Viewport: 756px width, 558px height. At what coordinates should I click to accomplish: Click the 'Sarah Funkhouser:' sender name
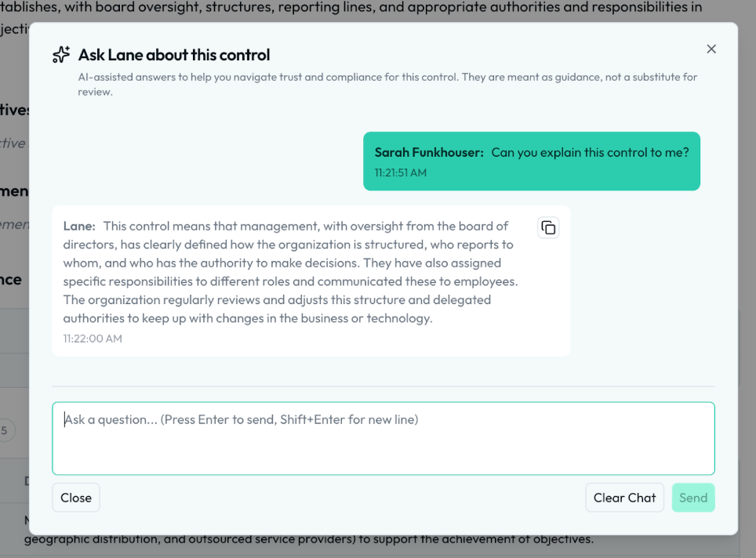click(429, 153)
